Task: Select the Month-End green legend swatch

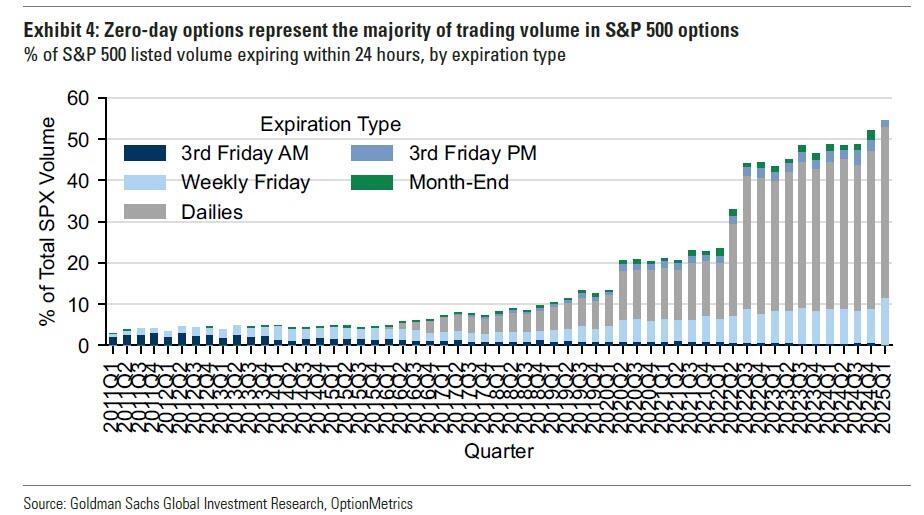Action: pyautogui.click(x=372, y=182)
